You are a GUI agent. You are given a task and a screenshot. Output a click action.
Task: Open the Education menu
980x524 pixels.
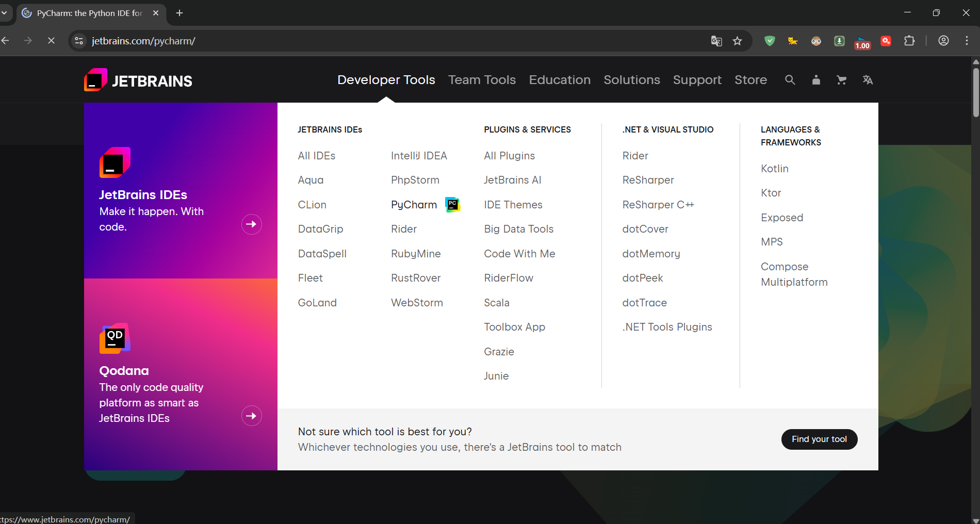(x=560, y=80)
